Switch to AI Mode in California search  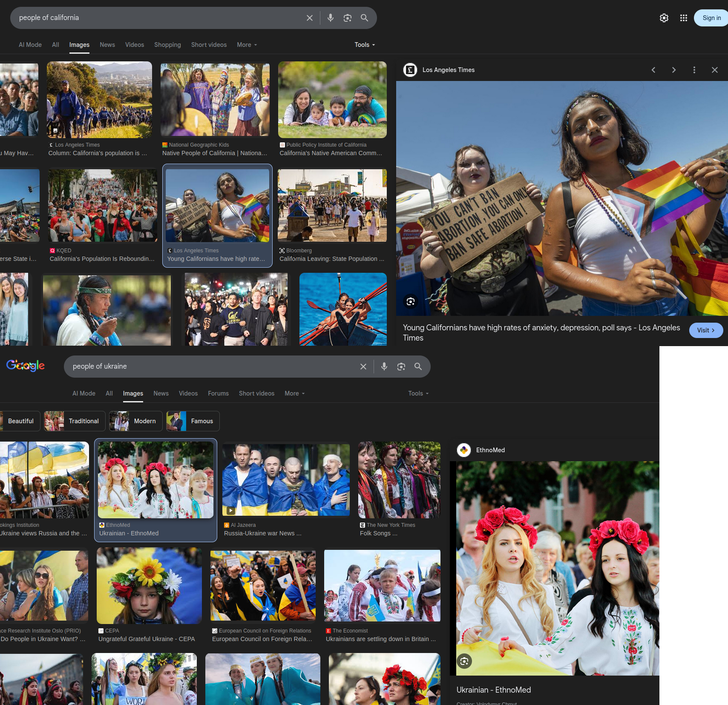pyautogui.click(x=30, y=45)
